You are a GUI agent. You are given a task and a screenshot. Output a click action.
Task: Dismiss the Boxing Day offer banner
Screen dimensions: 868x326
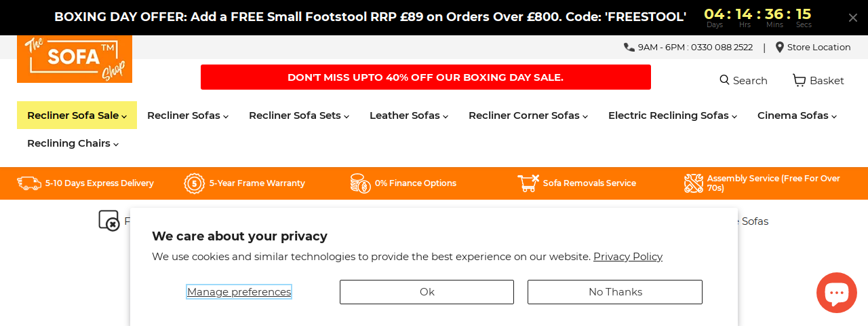coord(853,18)
